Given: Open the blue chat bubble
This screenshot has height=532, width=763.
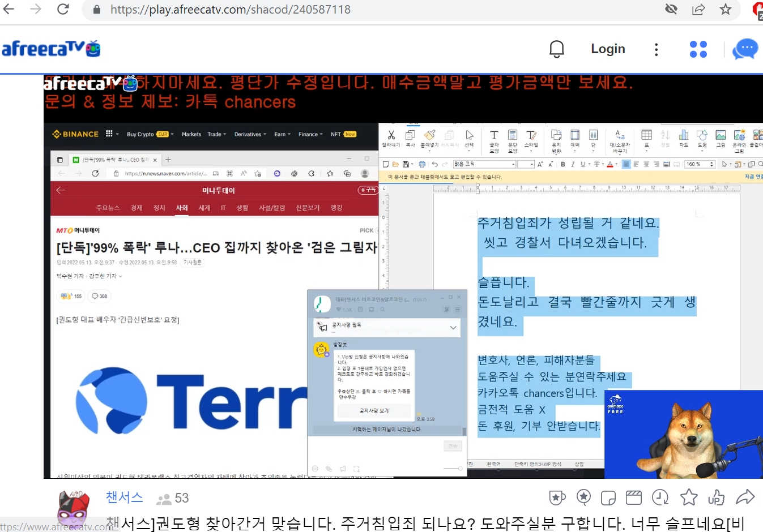Looking at the screenshot, I should [x=745, y=49].
